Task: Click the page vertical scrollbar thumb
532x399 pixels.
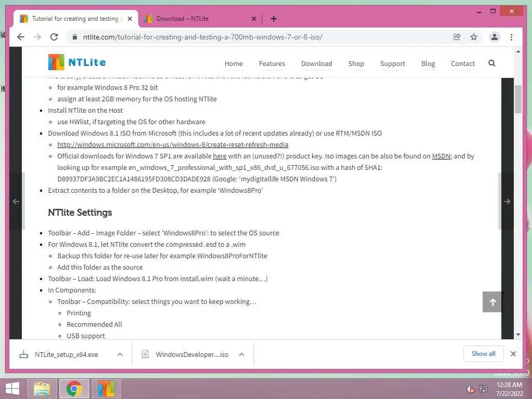Action: point(518,99)
